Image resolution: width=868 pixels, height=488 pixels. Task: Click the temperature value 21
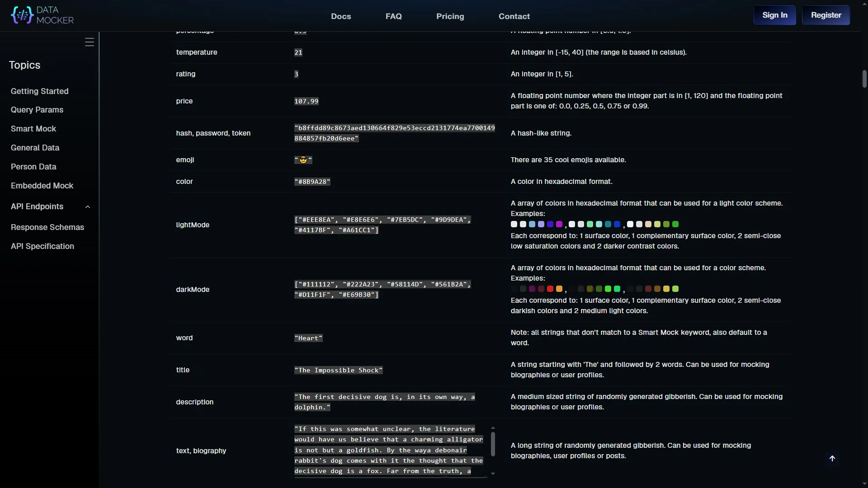tap(298, 52)
